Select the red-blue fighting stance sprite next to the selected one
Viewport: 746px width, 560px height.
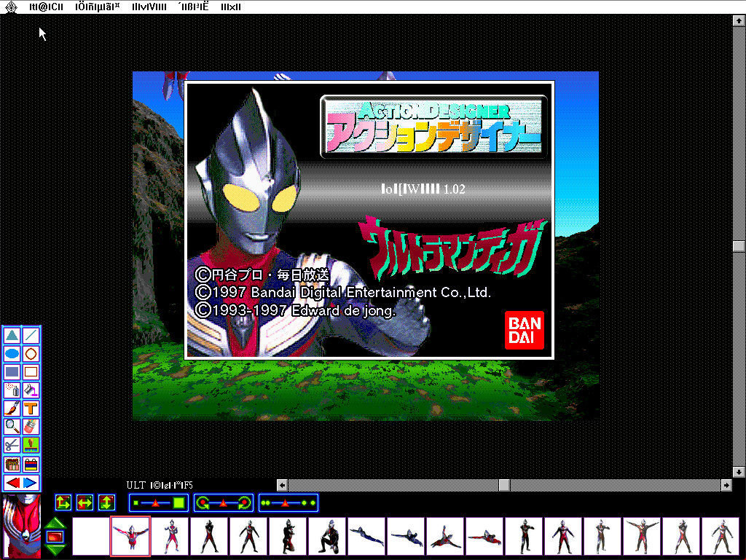pos(170,536)
